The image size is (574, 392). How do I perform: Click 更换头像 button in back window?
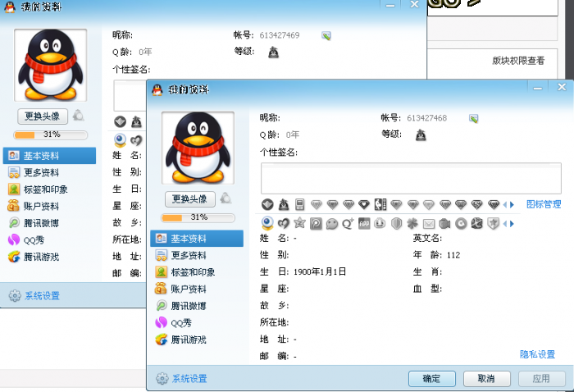click(43, 116)
